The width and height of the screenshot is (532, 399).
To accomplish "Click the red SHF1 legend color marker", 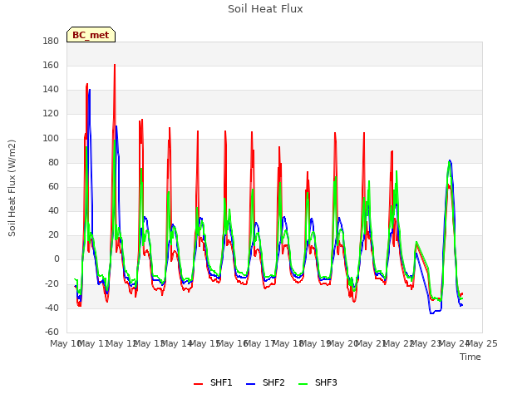I will [198, 384].
